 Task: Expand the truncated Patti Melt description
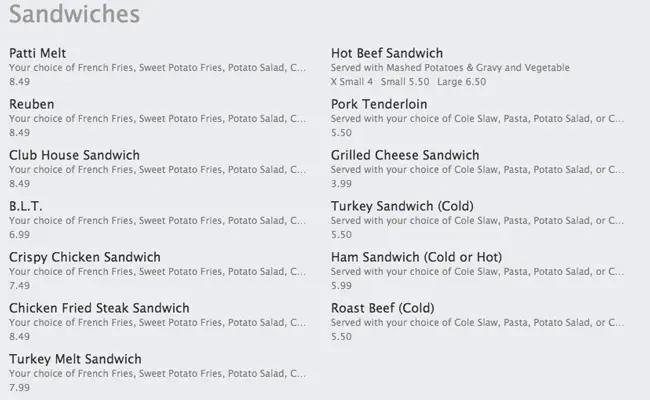[158, 67]
